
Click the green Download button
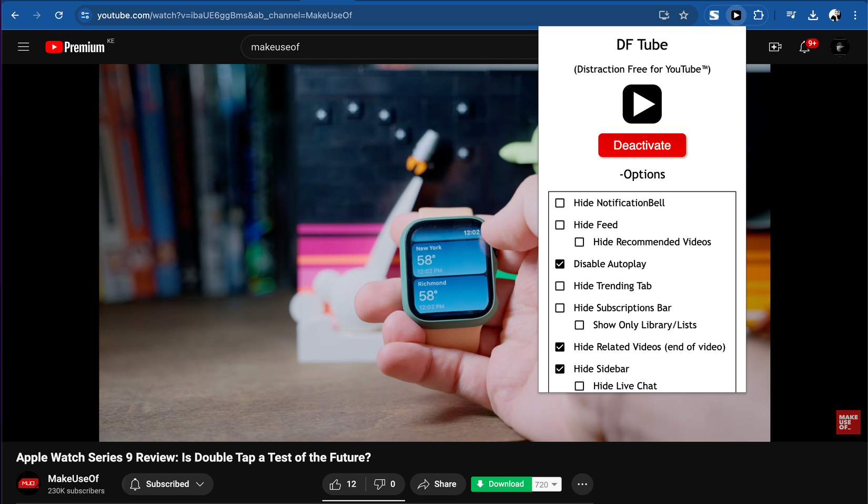pos(501,484)
